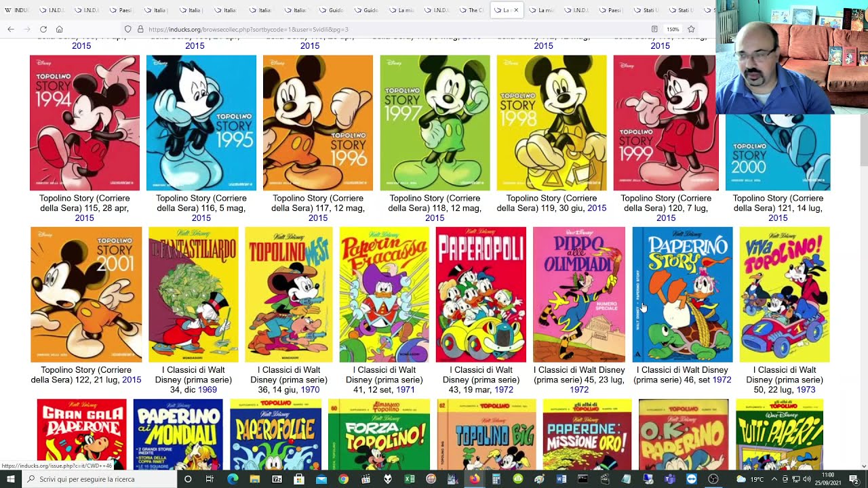This screenshot has width=868, height=488.
Task: Open Topolino Story 2000 cover
Action: (x=778, y=152)
